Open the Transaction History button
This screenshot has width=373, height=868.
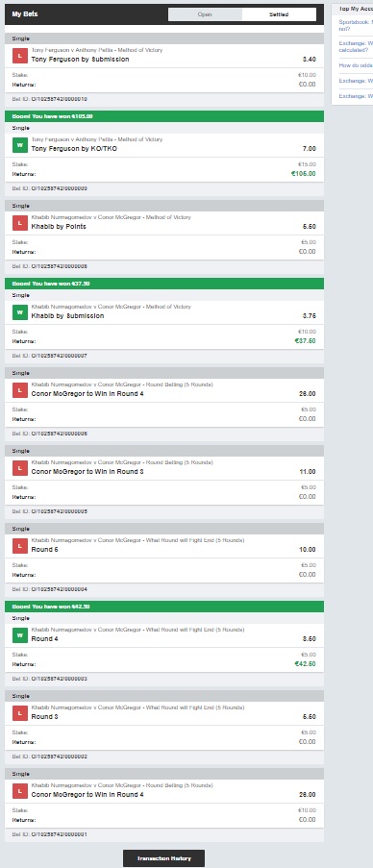[x=163, y=858]
